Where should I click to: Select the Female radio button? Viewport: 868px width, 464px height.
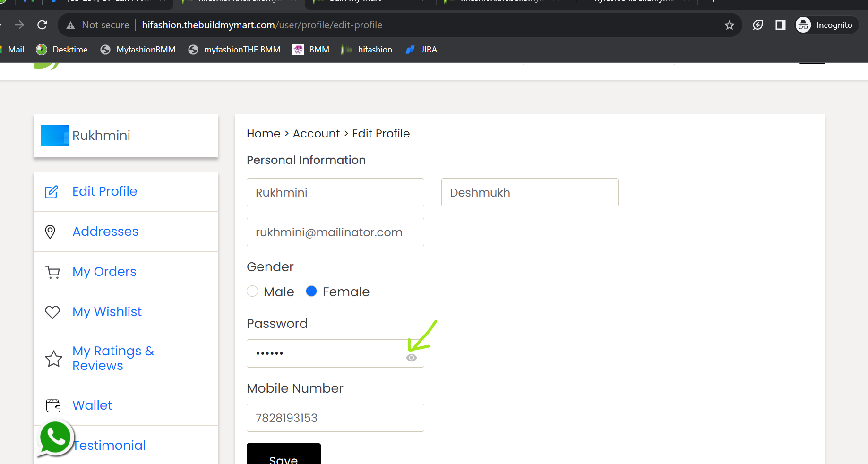tap(311, 291)
